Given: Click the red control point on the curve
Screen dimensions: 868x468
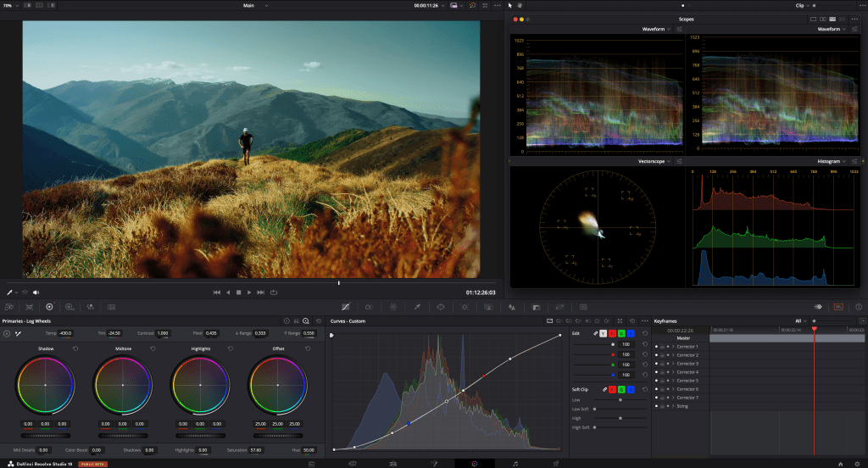Looking at the screenshot, I should (484, 376).
